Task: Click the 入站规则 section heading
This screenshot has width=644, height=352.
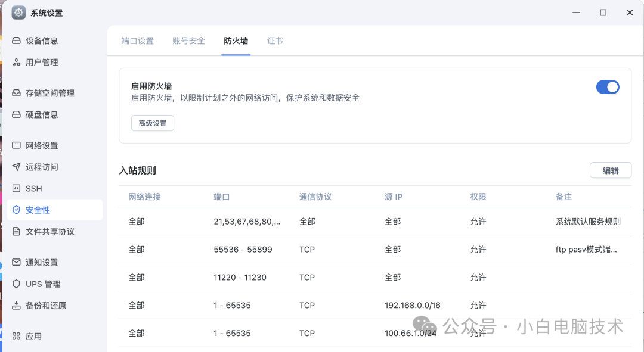Action: coord(138,170)
